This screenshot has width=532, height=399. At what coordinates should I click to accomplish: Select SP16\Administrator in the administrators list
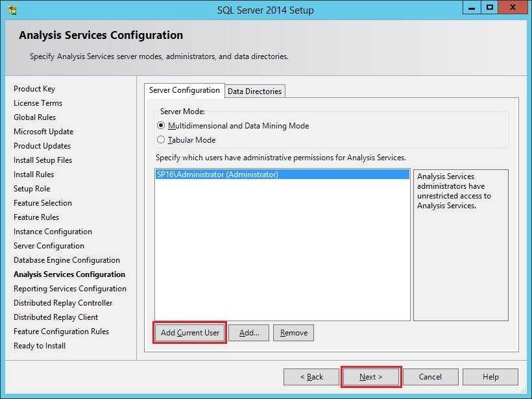pyautogui.click(x=282, y=175)
